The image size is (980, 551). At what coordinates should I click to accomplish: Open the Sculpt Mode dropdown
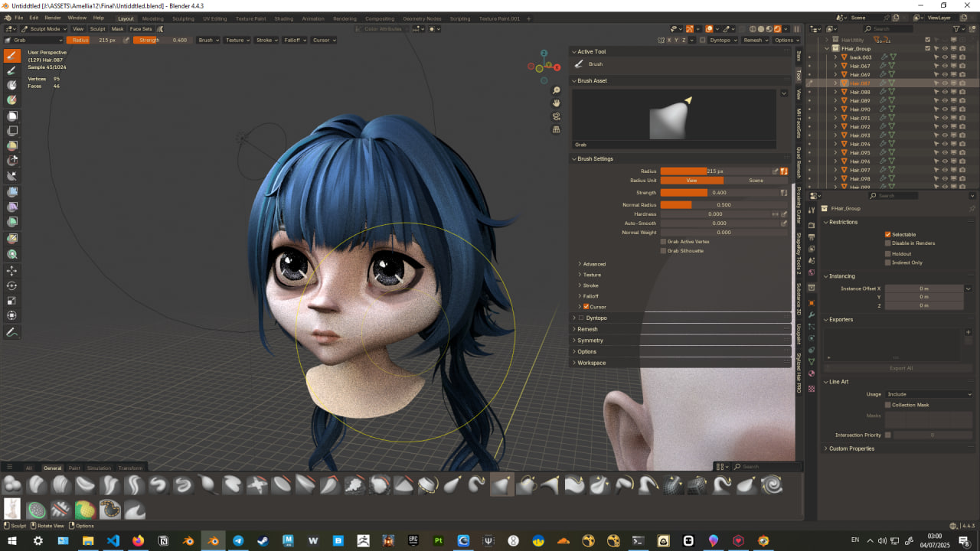click(44, 29)
